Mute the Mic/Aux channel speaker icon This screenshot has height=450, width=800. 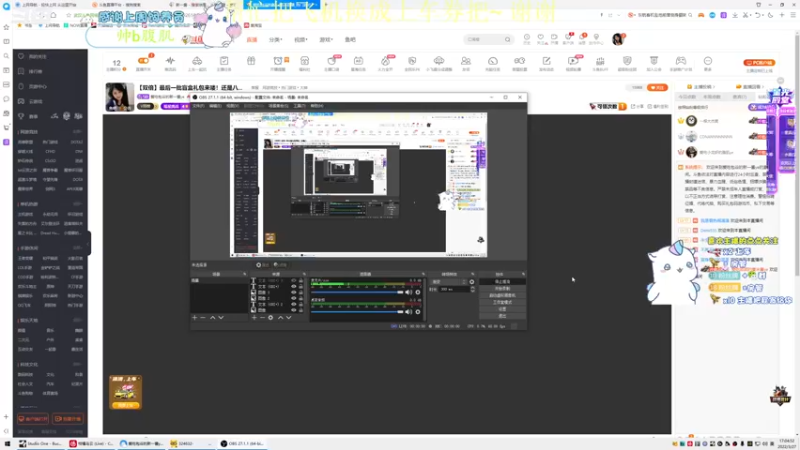pos(409,292)
